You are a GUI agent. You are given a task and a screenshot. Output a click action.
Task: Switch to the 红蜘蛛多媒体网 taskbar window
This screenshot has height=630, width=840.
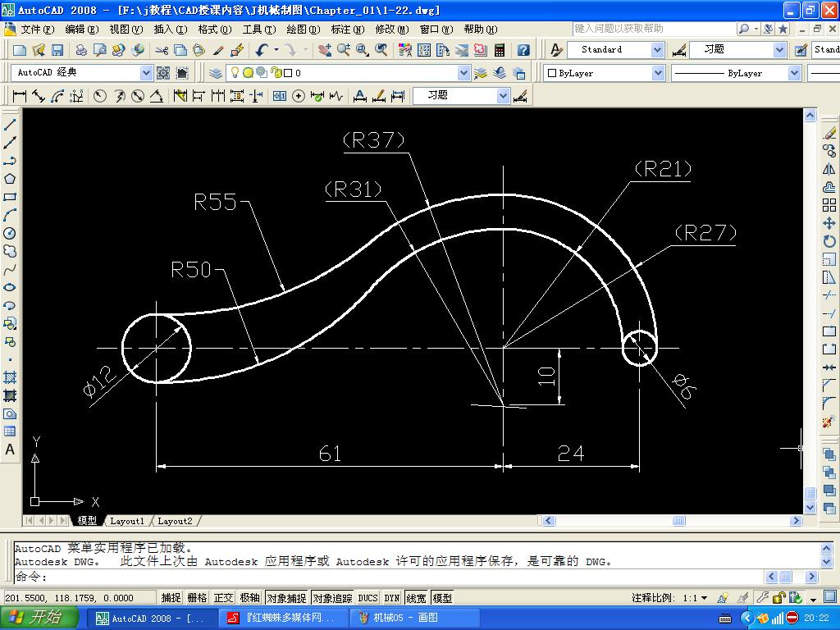pos(285,618)
